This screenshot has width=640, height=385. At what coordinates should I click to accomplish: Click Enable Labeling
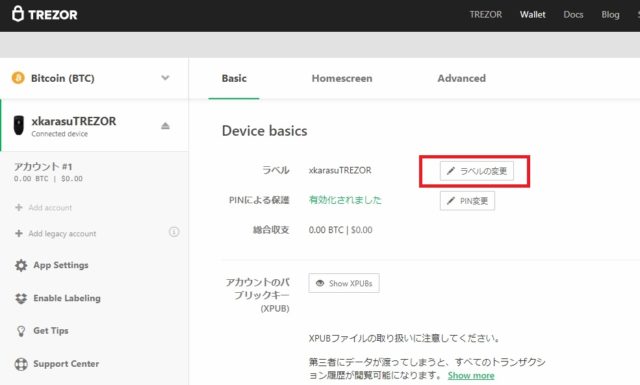tap(67, 298)
